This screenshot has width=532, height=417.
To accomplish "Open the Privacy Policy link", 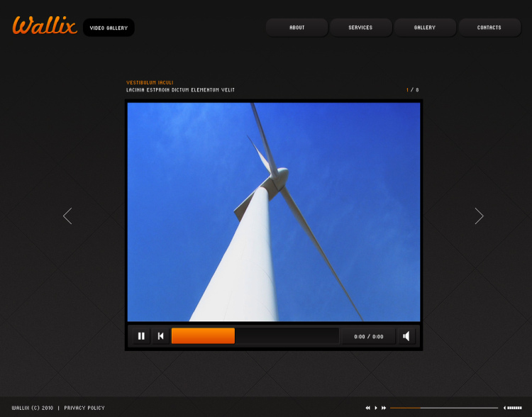I will [x=84, y=408].
